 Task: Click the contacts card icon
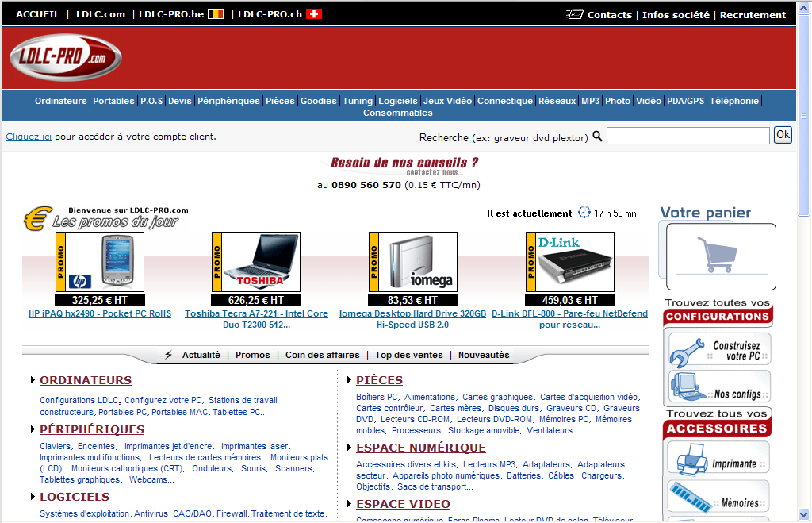coord(575,14)
